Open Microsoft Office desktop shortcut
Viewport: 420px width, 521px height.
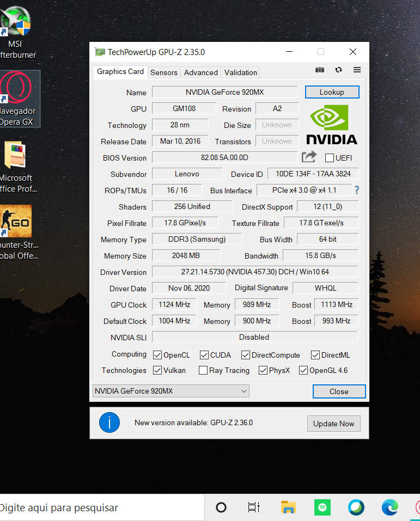(x=17, y=167)
